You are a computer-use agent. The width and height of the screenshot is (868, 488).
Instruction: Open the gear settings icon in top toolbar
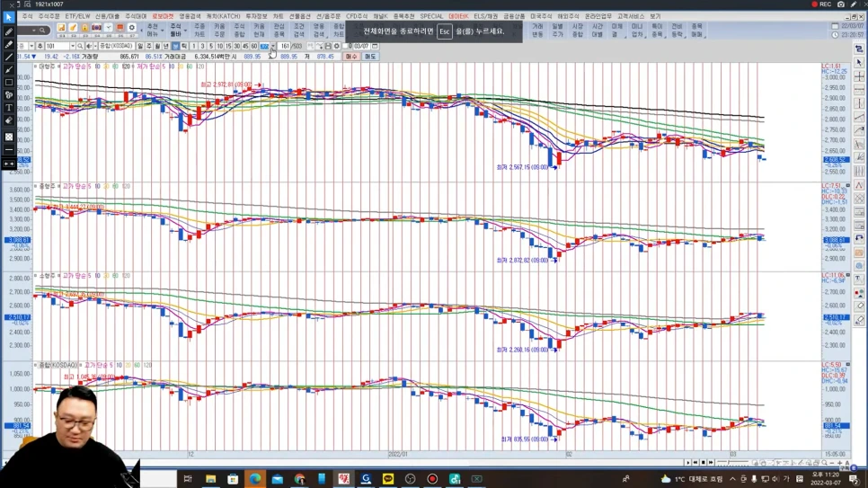click(132, 28)
